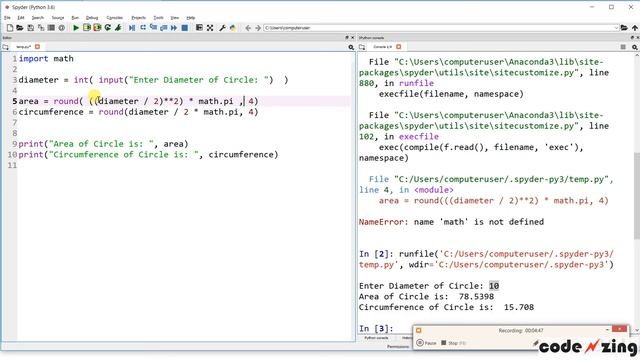The width and height of the screenshot is (640, 360).
Task: Click the '78.5398' area output value
Action: click(476, 297)
